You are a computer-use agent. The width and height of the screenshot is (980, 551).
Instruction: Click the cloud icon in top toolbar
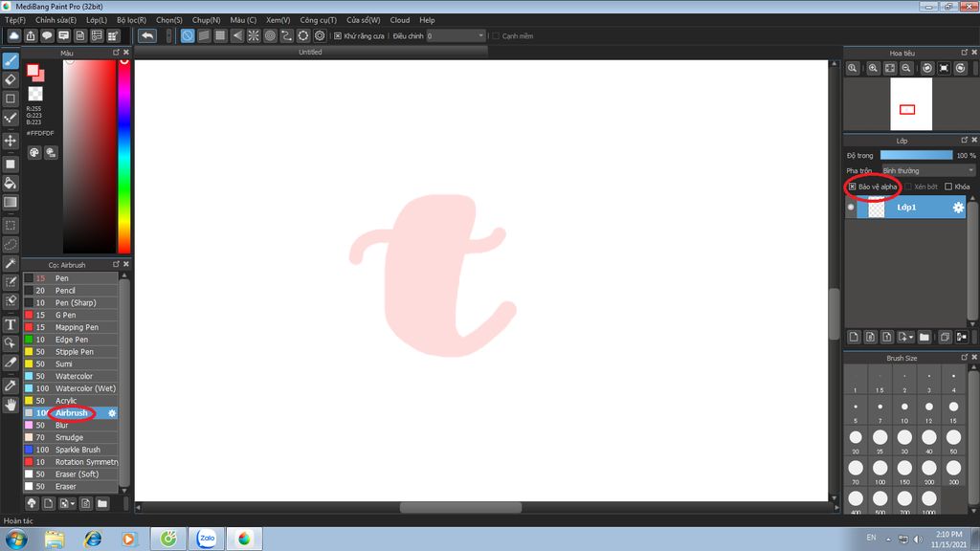(13, 35)
